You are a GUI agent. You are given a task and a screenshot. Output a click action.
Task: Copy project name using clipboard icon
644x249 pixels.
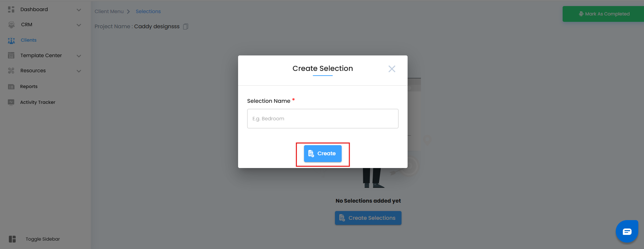(186, 27)
